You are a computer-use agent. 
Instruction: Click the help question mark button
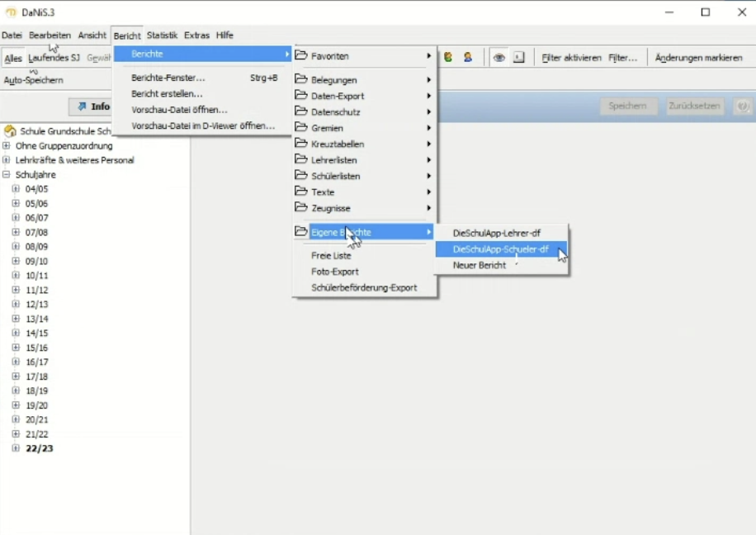click(x=743, y=107)
